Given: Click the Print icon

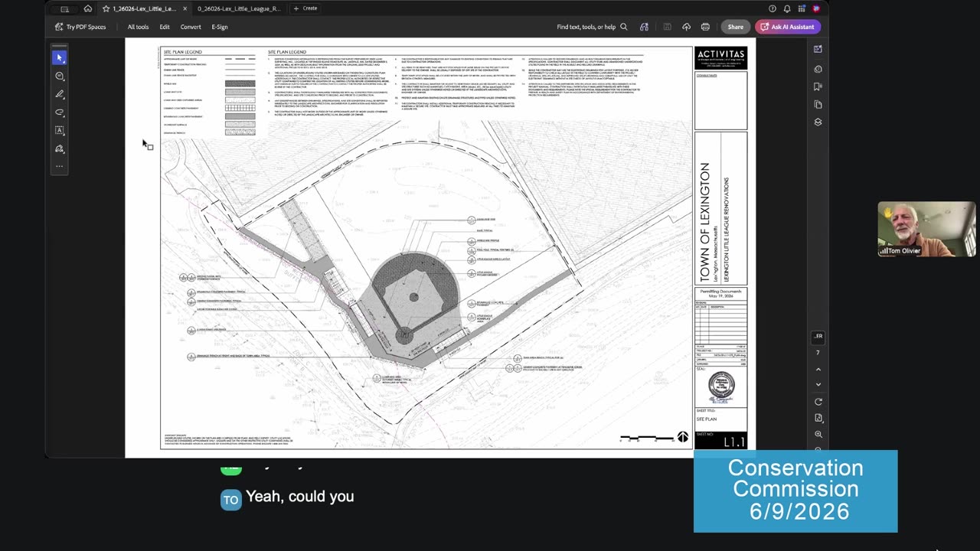Looking at the screenshot, I should pos(705,27).
